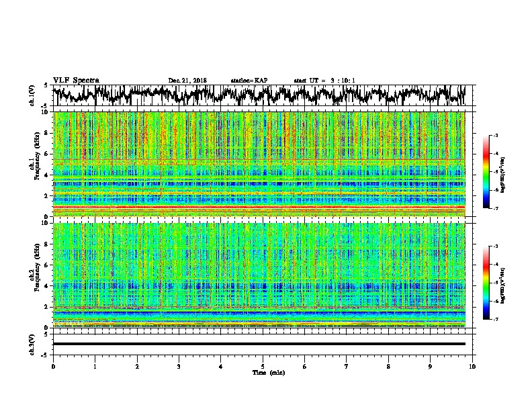Click the color scale bar beside ch.1 spectrogram
Image resolution: width=532 pixels, height=411 pixels.
[x=486, y=171]
